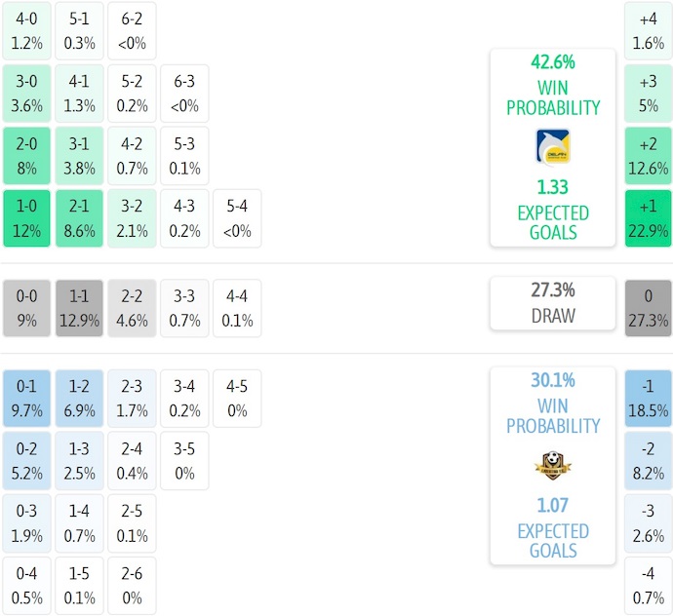Click the 0 margin draw cell
Screen dimensions: 673x616
click(649, 308)
